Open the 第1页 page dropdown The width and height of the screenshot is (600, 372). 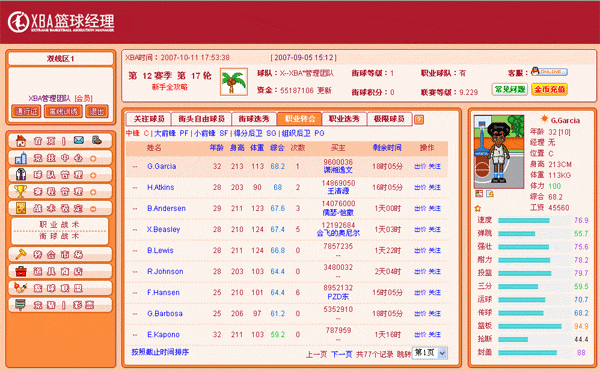(429, 353)
